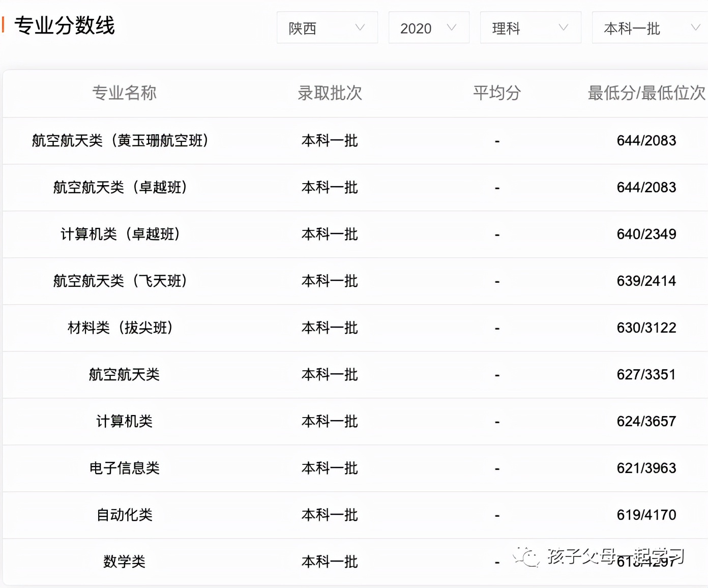
Task: Click 数学类 major at bottom
Action: (124, 562)
